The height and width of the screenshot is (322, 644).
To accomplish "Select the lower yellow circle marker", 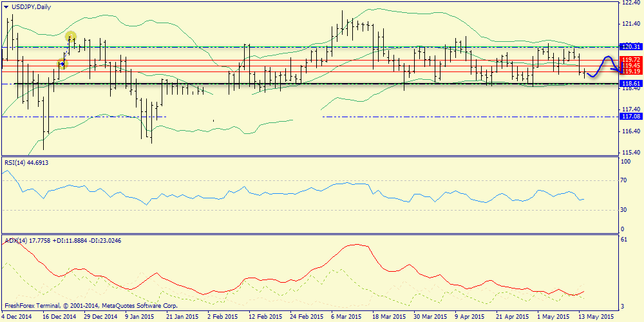I will click(x=62, y=63).
